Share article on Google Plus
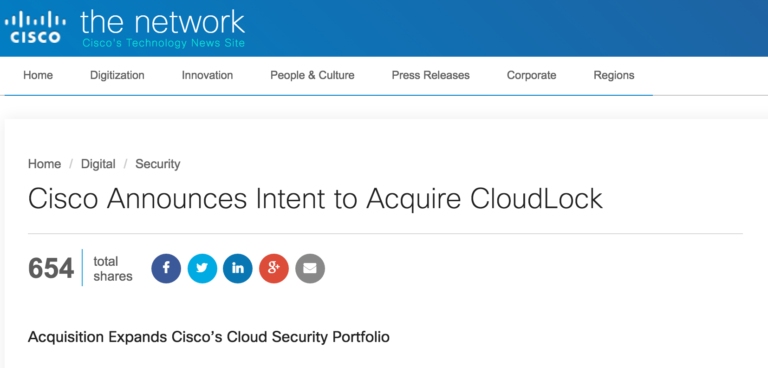 (x=274, y=269)
